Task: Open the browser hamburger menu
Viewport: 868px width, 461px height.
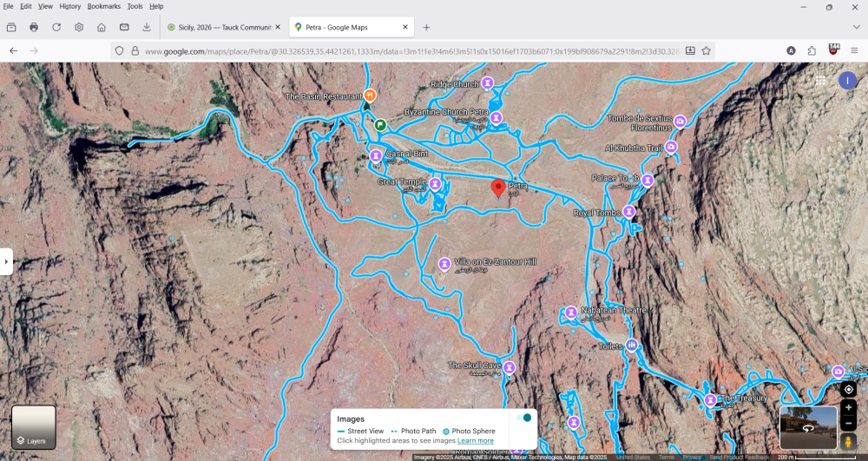Action: (x=854, y=51)
